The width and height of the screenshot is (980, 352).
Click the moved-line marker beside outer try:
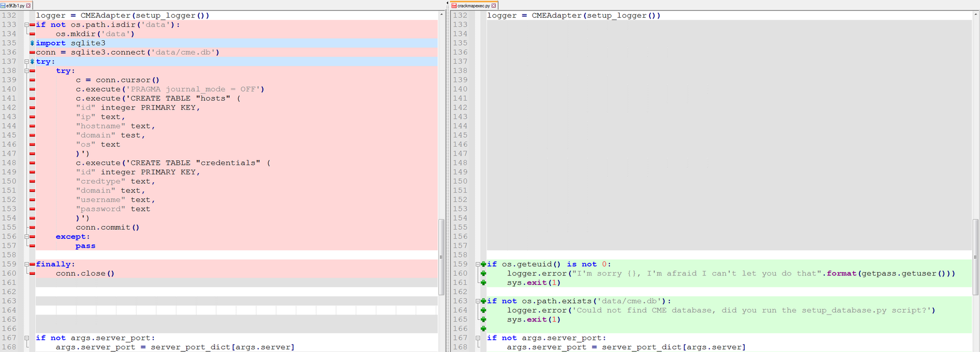[x=32, y=62]
